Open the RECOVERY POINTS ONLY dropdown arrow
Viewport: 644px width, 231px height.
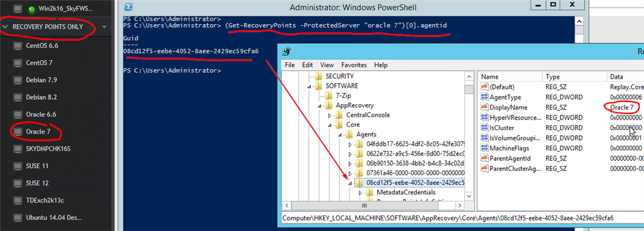point(104,27)
